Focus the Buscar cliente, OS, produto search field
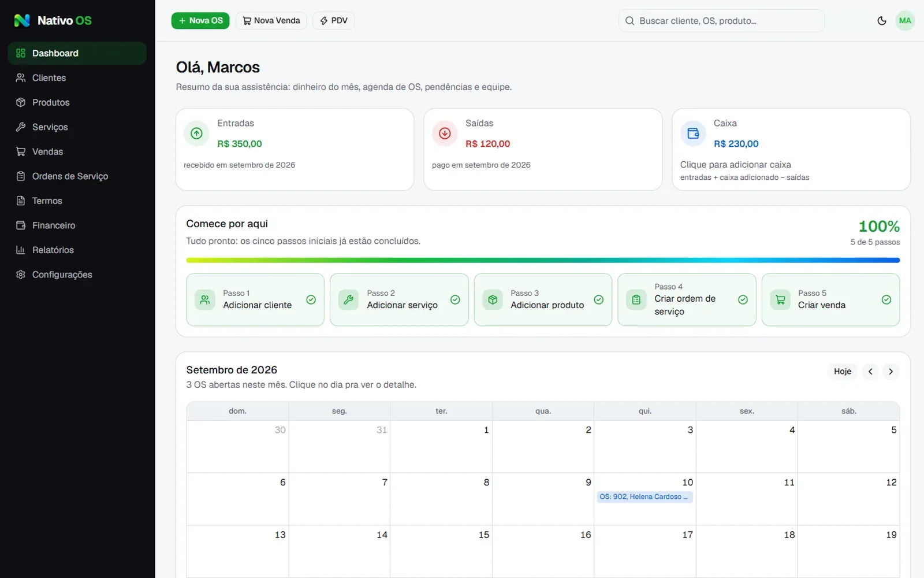Screen dimensions: 924x578 pyautogui.click(x=721, y=21)
